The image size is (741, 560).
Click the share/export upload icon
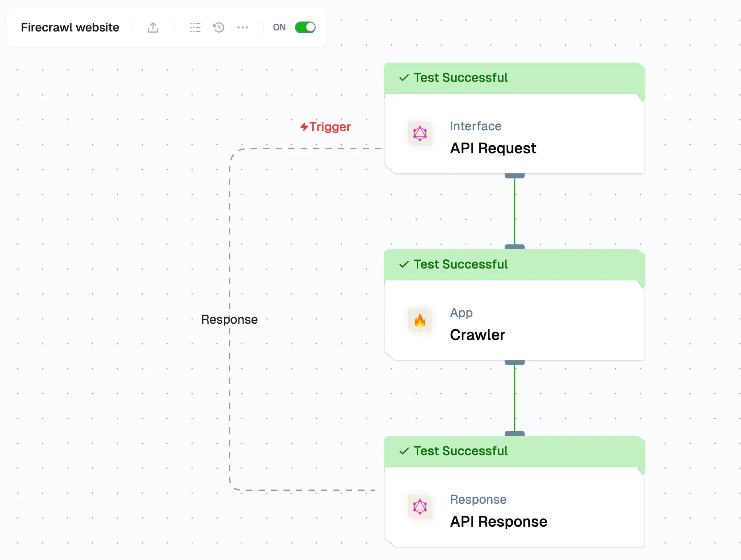coord(153,27)
